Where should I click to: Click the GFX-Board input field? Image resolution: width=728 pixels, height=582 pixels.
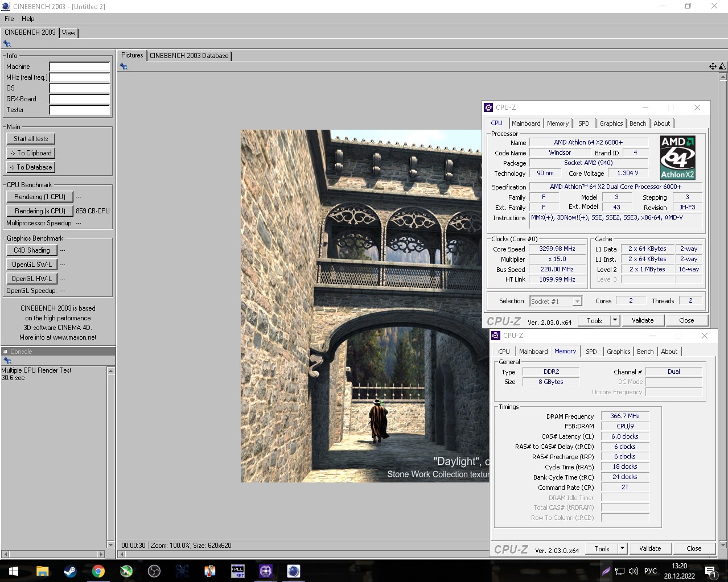79,99
